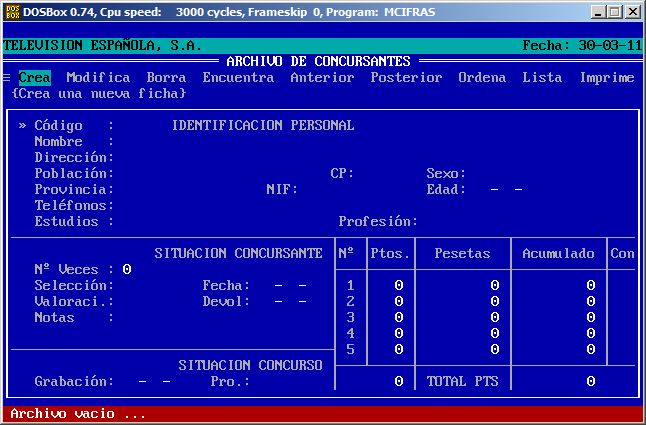646x425 pixels.
Task: Click the hamburger menu symbol before Crea
Action: point(7,78)
